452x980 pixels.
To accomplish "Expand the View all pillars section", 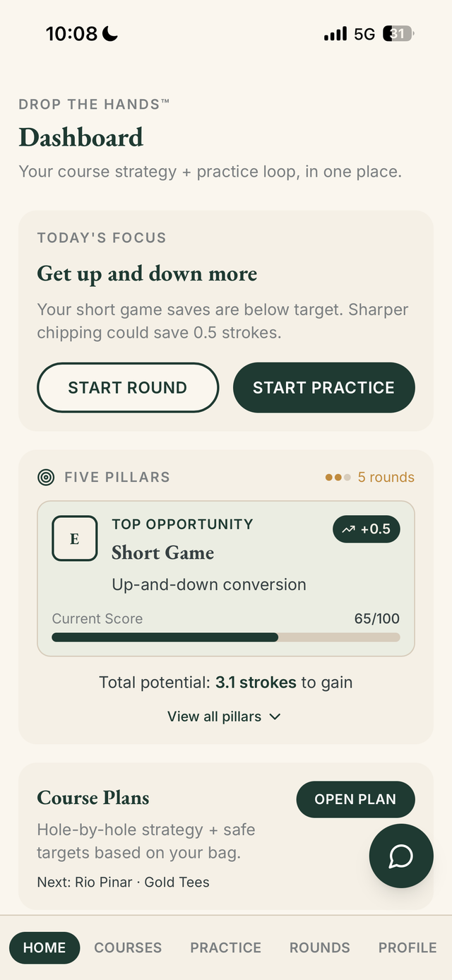I will (x=225, y=716).
